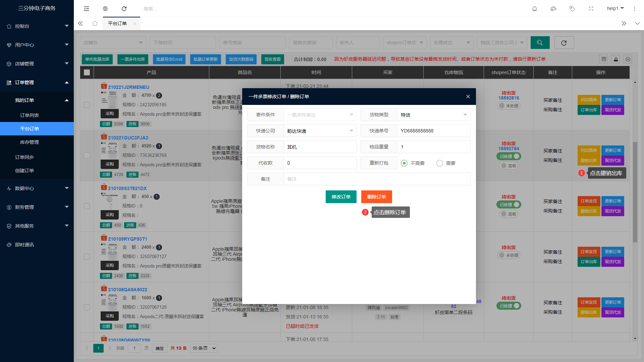Click the tag icon in header
The width and height of the screenshot is (644, 362).
(572, 9)
